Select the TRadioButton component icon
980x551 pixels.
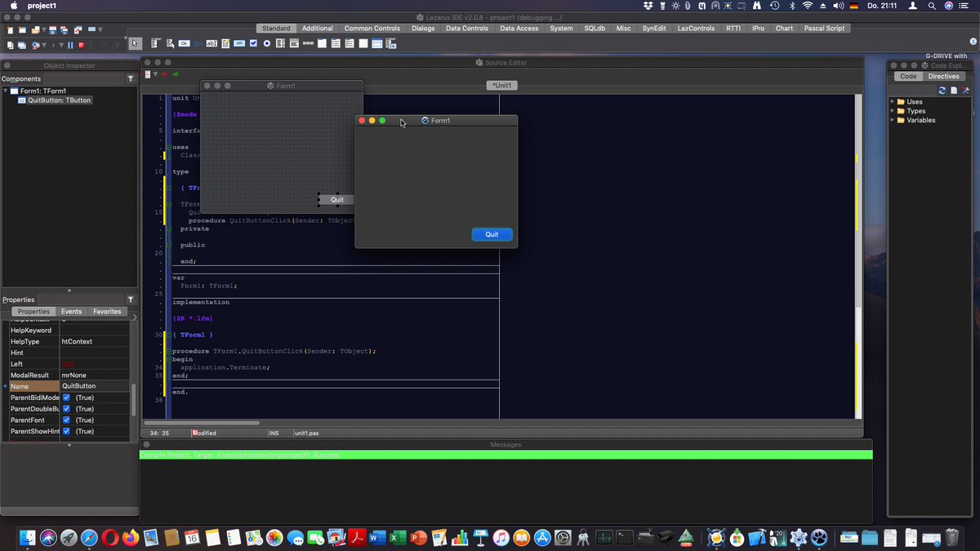(267, 42)
